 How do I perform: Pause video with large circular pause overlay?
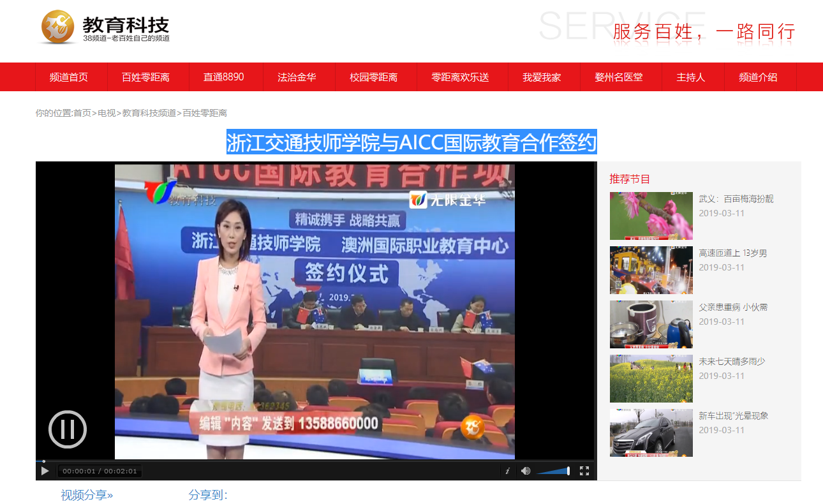[x=68, y=429]
